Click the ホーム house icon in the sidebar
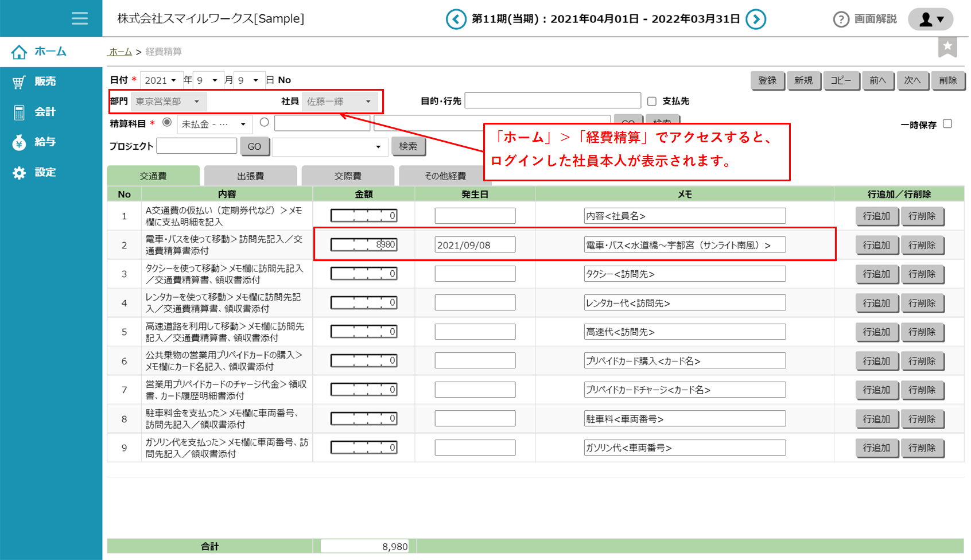Screen dimensions: 971x560 (x=19, y=51)
